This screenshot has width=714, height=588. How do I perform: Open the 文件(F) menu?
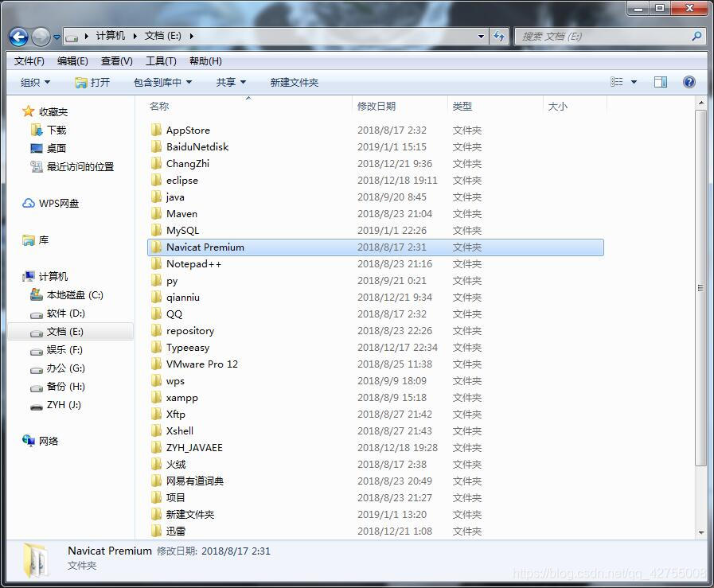[x=29, y=61]
